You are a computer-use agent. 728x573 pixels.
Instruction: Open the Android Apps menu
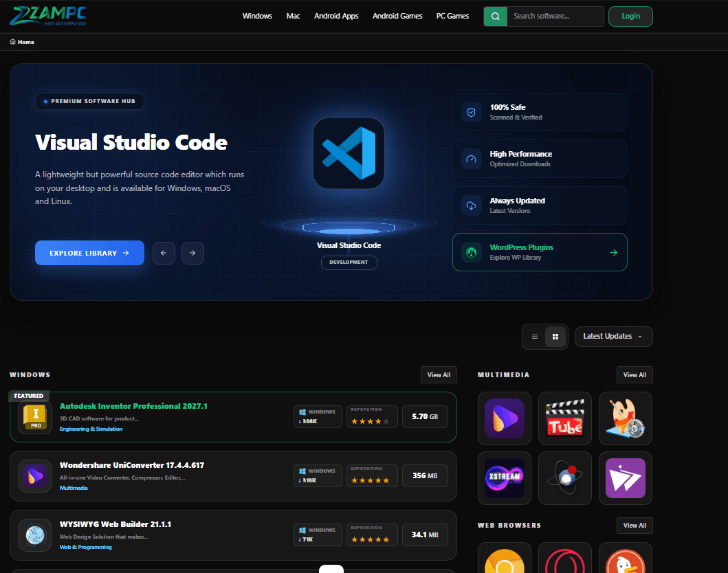pyautogui.click(x=336, y=16)
